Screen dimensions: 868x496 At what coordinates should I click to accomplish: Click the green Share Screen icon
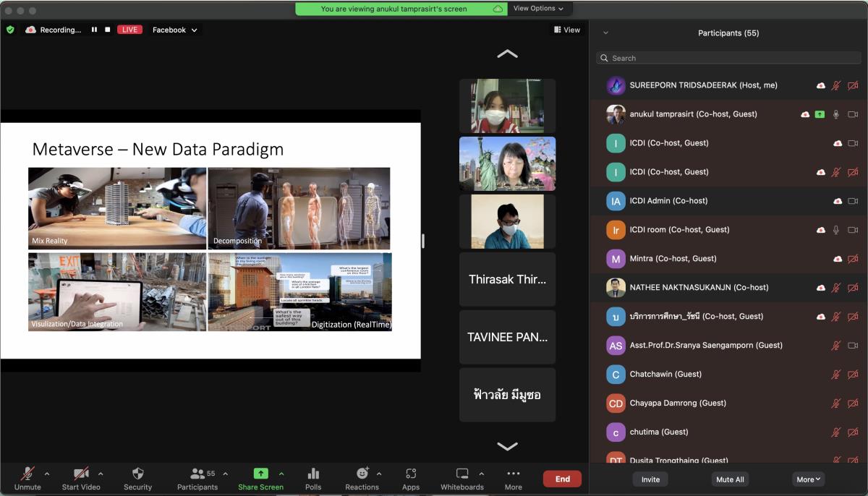coord(261,474)
